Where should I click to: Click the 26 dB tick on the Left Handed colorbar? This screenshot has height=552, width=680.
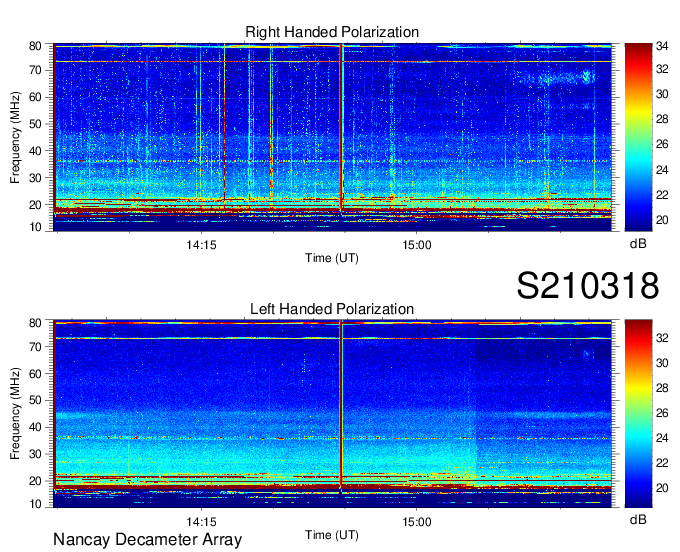[x=662, y=413]
